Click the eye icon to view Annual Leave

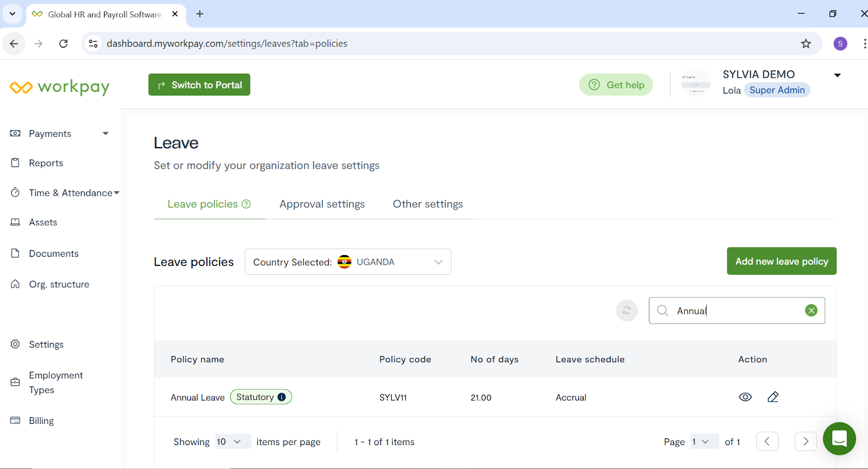coord(745,397)
